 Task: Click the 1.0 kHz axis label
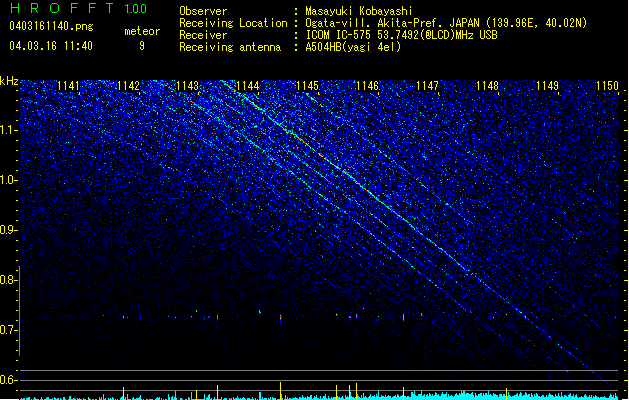[x=9, y=180]
